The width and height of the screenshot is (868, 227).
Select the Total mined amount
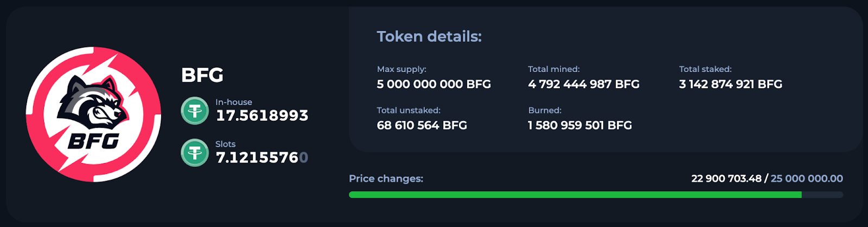(584, 84)
